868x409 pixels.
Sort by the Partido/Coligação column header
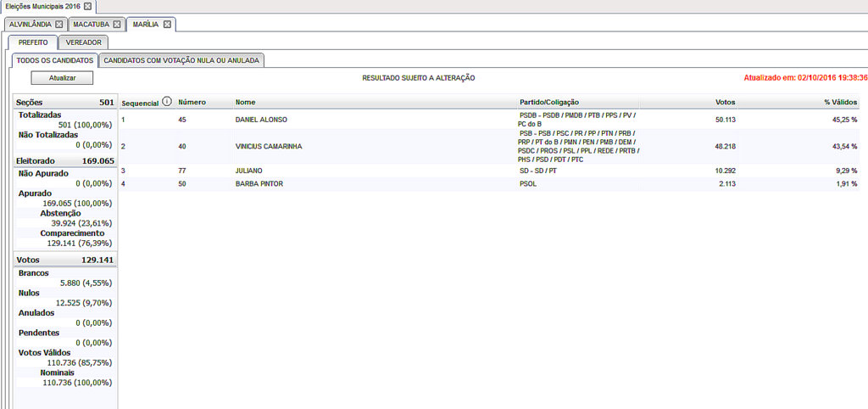[x=548, y=102]
